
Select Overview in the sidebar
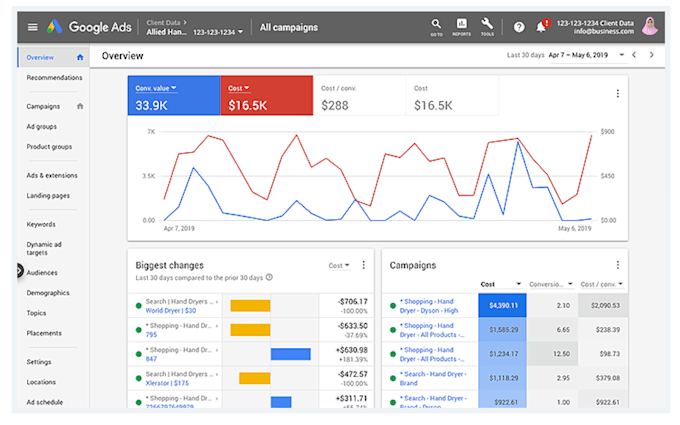pyautogui.click(x=40, y=57)
